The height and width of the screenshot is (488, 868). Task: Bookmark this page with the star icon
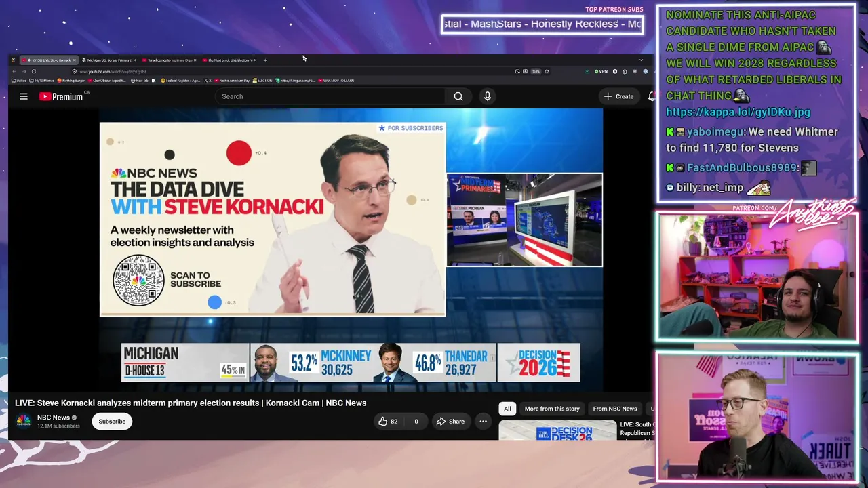[547, 71]
